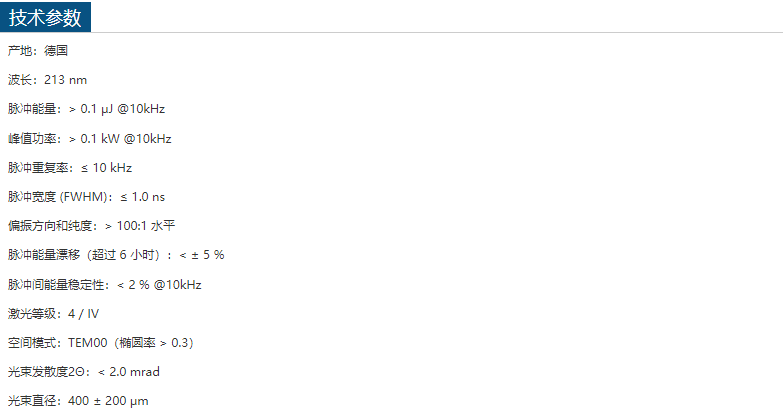The image size is (783, 413).
Task: Click the 水平 polarization text
Action: [x=163, y=226]
